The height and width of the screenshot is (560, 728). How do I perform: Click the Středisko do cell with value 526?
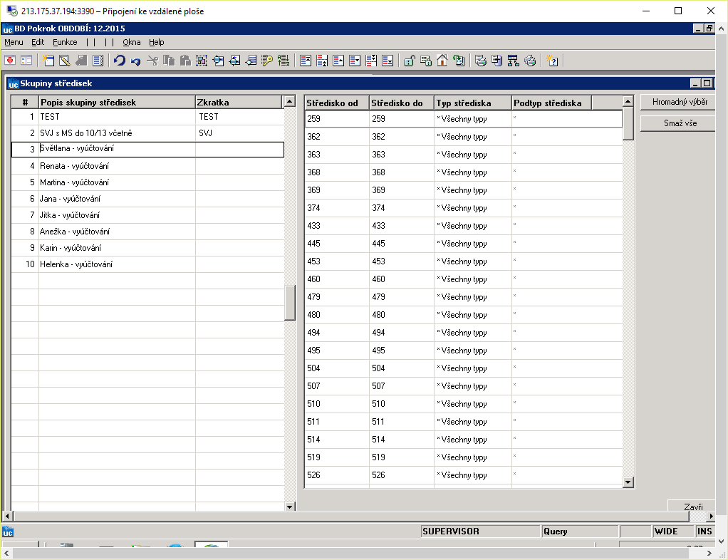pyautogui.click(x=402, y=475)
